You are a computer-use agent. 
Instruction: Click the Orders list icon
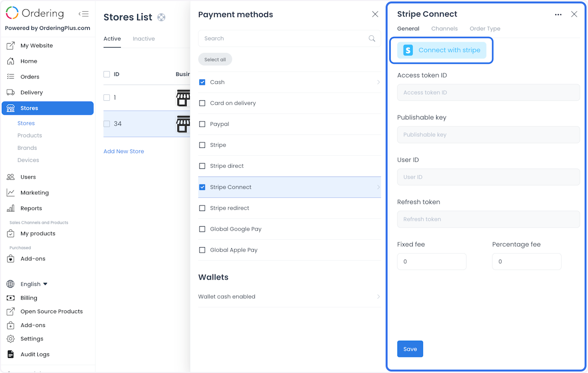coord(10,77)
